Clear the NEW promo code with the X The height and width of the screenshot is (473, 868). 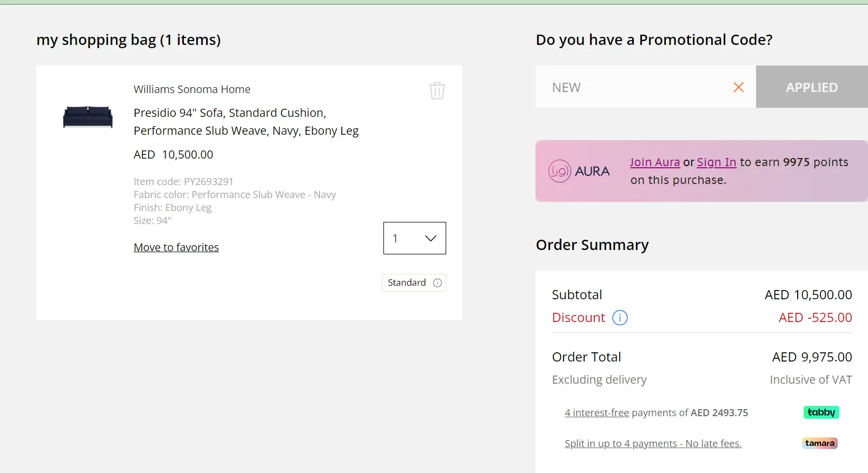pyautogui.click(x=738, y=87)
